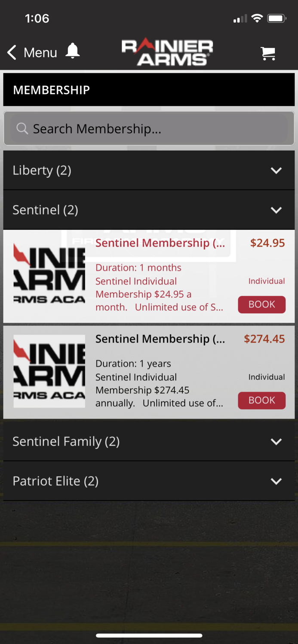Expand the Sentinel Family (2) chevron
The height and width of the screenshot is (644, 298).
pos(276,441)
